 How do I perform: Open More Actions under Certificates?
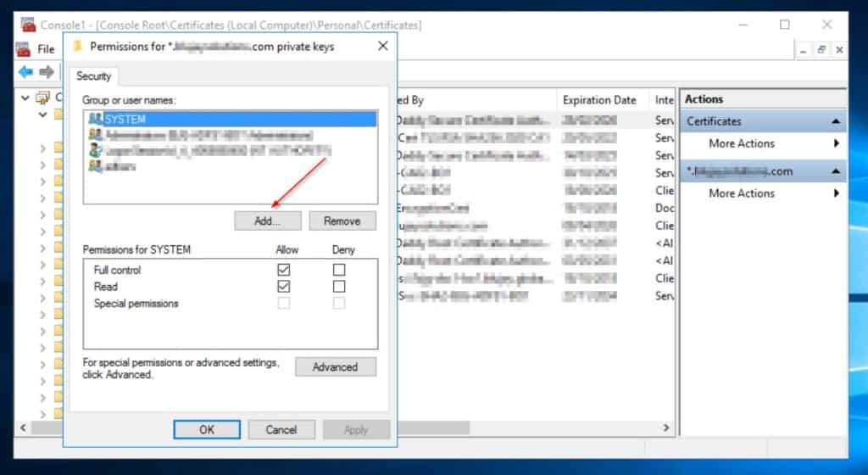(742, 143)
